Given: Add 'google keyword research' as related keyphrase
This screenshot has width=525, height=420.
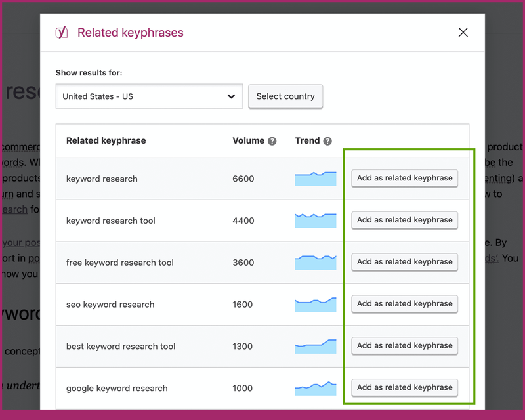Looking at the screenshot, I should coord(404,387).
